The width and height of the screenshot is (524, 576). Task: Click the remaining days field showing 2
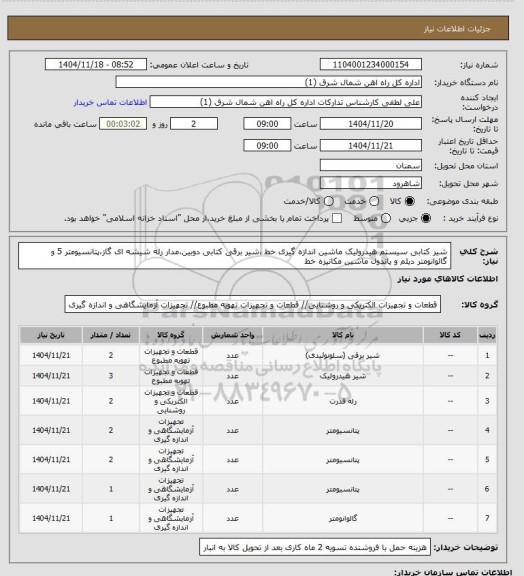pyautogui.click(x=194, y=124)
